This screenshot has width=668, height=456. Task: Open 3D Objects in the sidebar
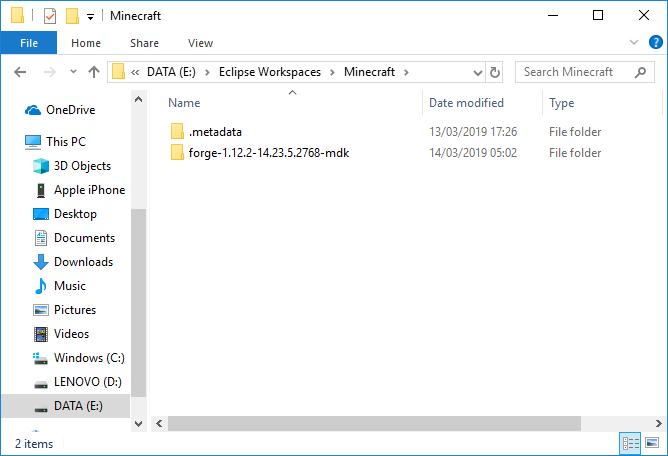(72, 166)
